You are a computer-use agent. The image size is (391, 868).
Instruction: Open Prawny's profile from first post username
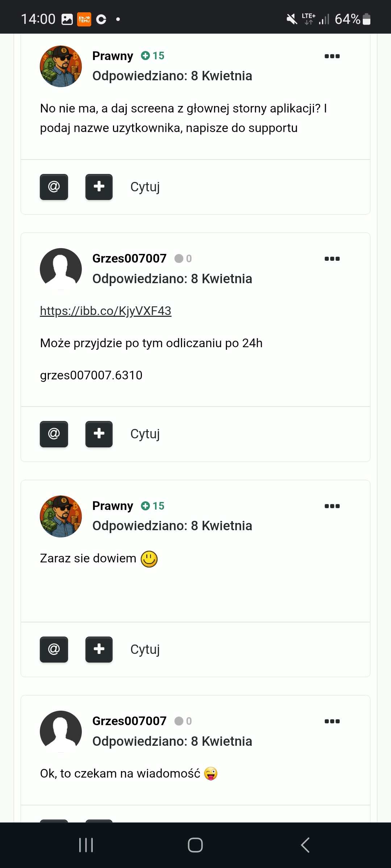pyautogui.click(x=113, y=56)
